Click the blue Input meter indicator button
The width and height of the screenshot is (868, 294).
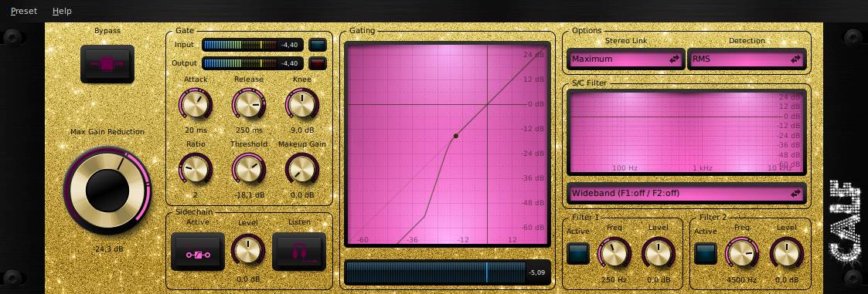(318, 46)
